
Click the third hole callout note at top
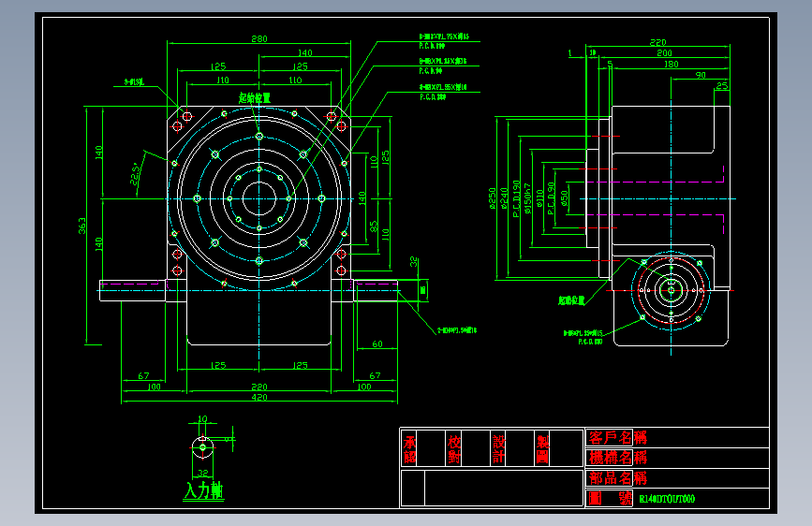[443, 92]
